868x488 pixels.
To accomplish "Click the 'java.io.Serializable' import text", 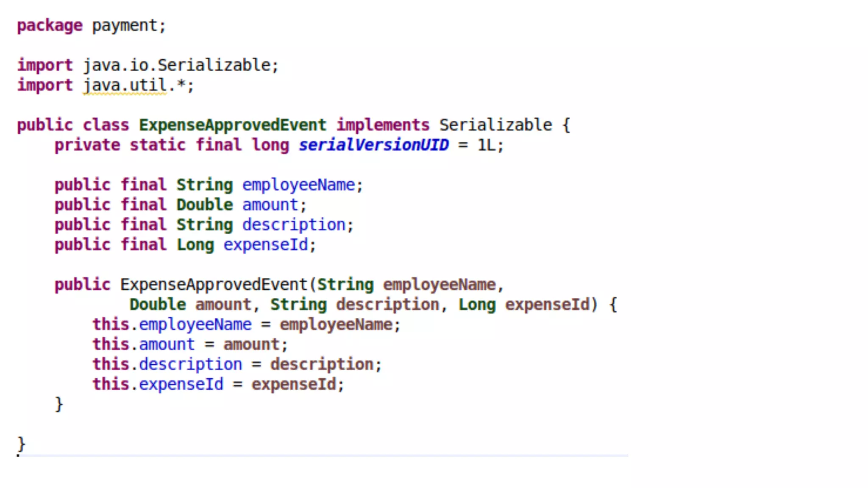I will [177, 66].
